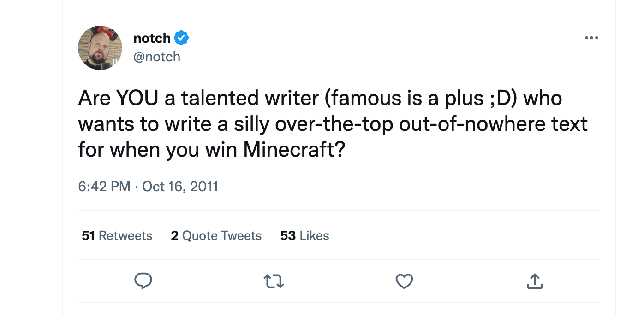The image size is (644, 316).
Task: Click the reply icon below the tweet
Action: coord(143,281)
